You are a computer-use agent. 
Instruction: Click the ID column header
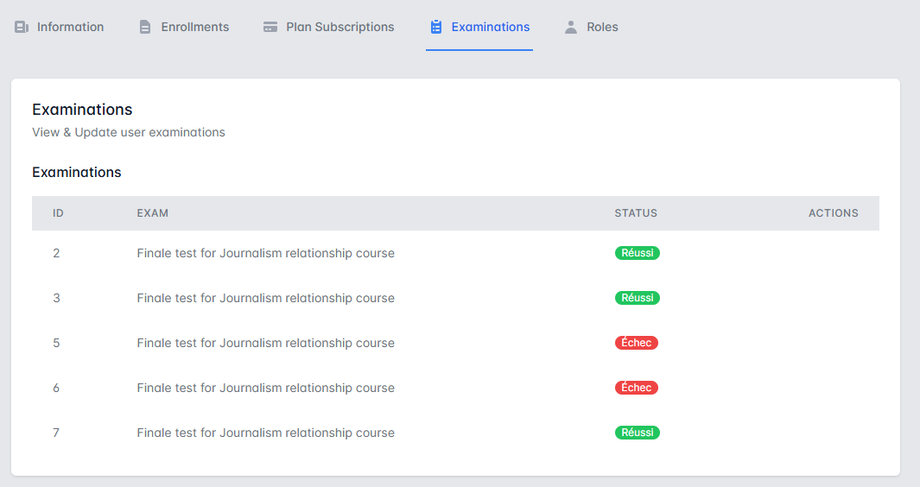coord(59,213)
